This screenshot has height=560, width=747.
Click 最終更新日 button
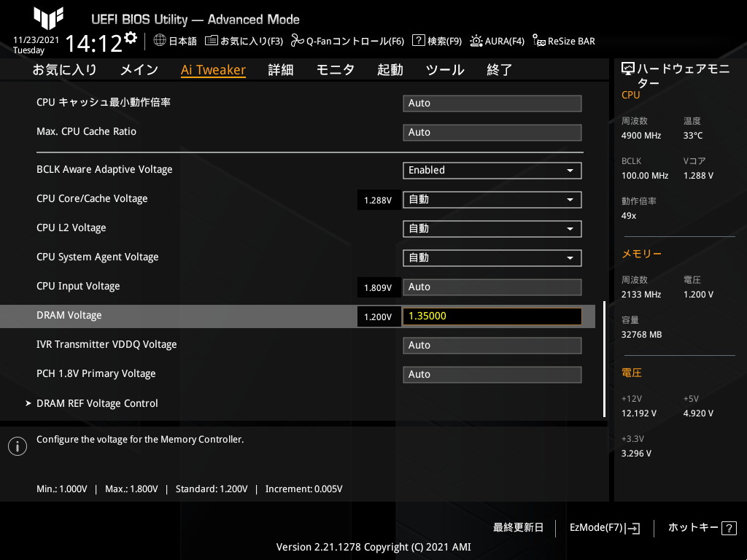[x=519, y=528]
